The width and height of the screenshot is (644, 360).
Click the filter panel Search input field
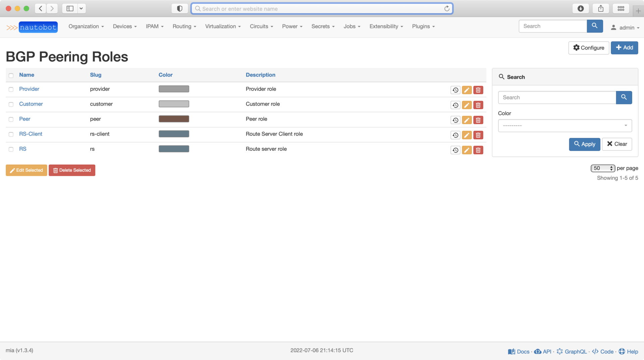click(557, 97)
